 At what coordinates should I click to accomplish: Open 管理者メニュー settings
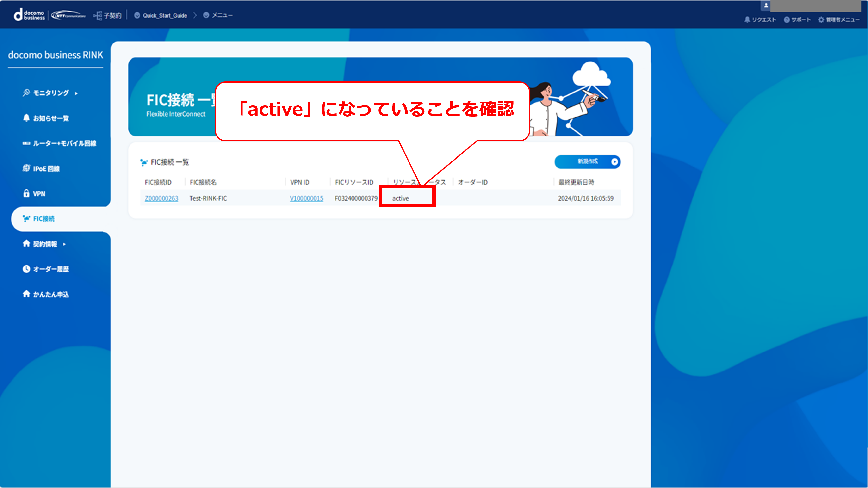tap(839, 19)
